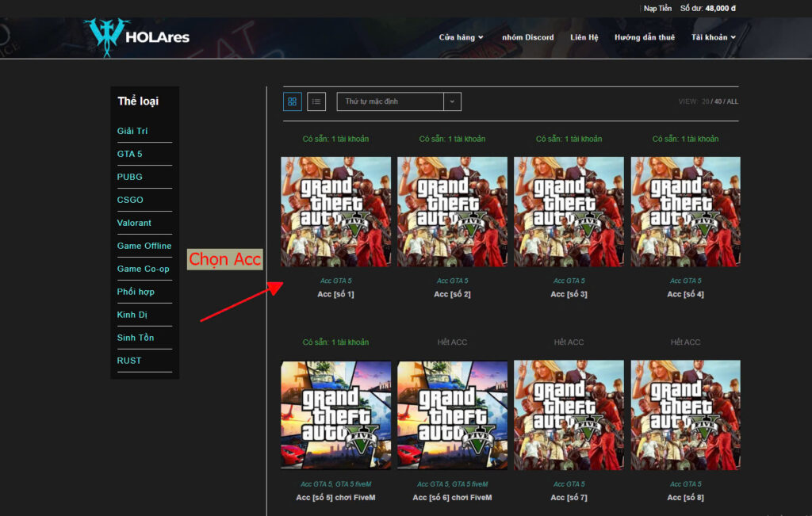Image resolution: width=812 pixels, height=516 pixels.
Task: Open Acc [số 7] thumbnail image
Action: [x=569, y=415]
